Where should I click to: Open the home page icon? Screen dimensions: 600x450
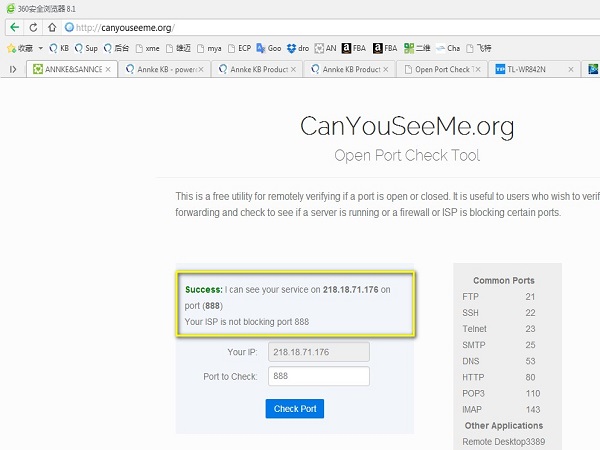52,28
